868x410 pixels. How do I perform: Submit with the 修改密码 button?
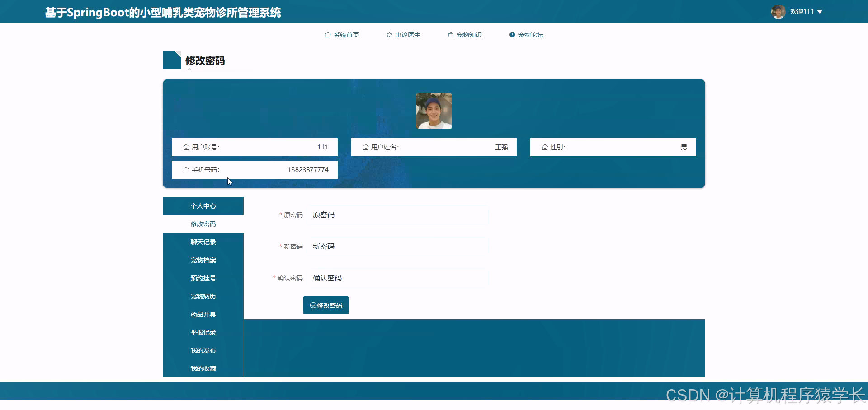click(325, 305)
